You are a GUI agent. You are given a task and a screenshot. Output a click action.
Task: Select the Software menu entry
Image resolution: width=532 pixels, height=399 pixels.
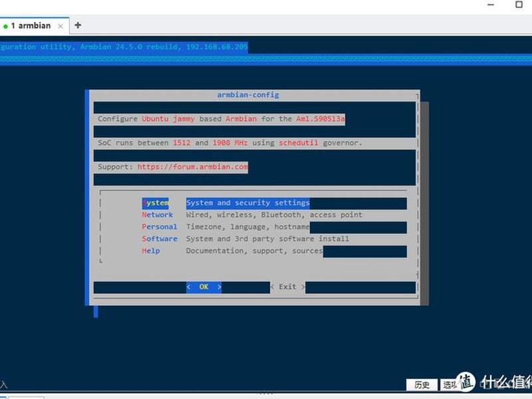(160, 239)
